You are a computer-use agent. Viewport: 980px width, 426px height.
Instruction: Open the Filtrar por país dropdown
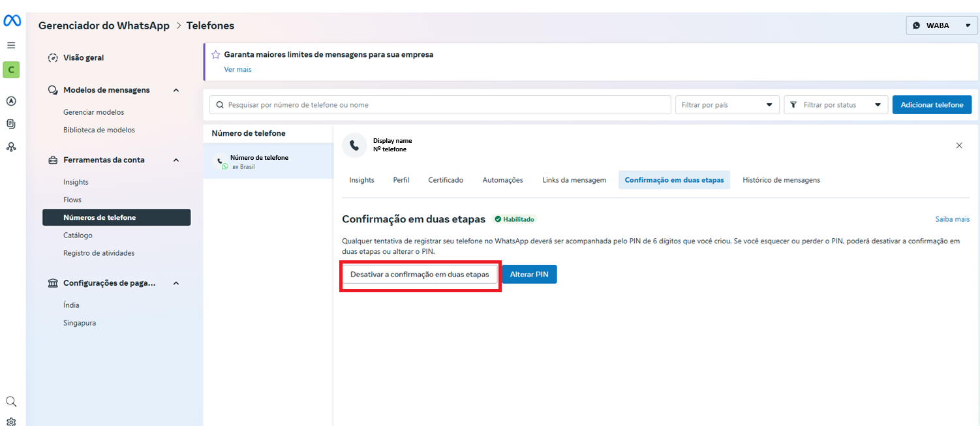727,105
